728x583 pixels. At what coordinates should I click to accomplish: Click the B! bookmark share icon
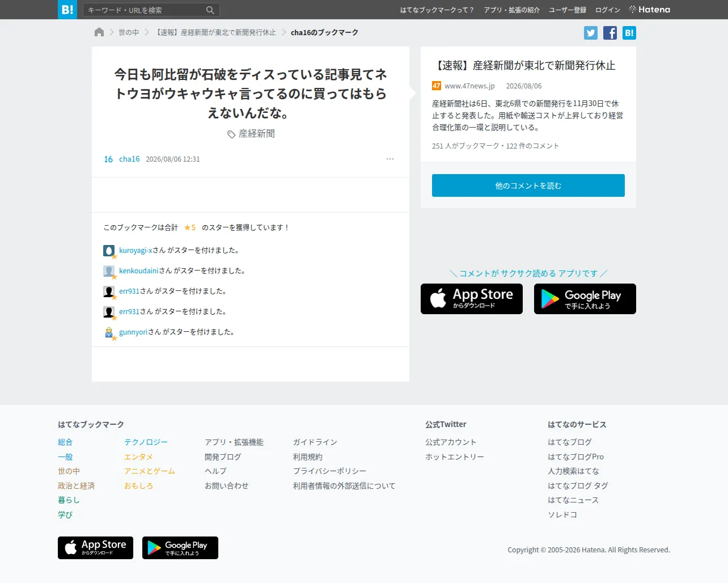click(629, 33)
